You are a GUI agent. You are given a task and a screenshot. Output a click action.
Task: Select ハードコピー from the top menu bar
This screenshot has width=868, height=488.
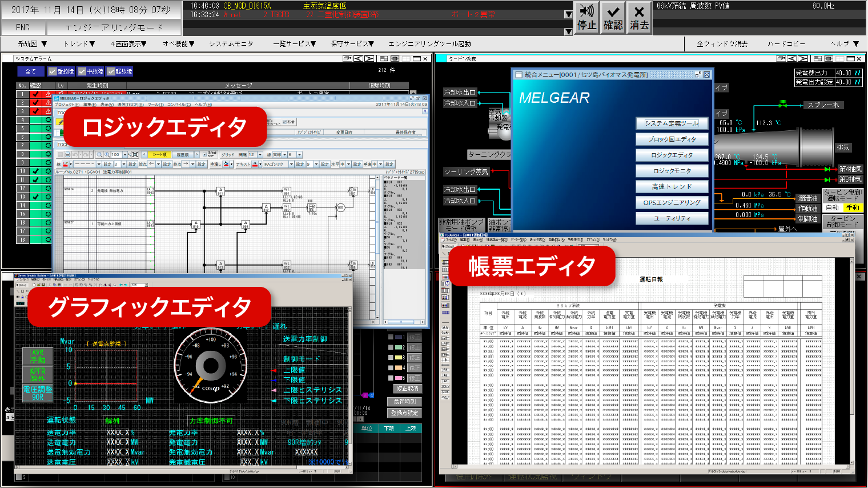(786, 44)
